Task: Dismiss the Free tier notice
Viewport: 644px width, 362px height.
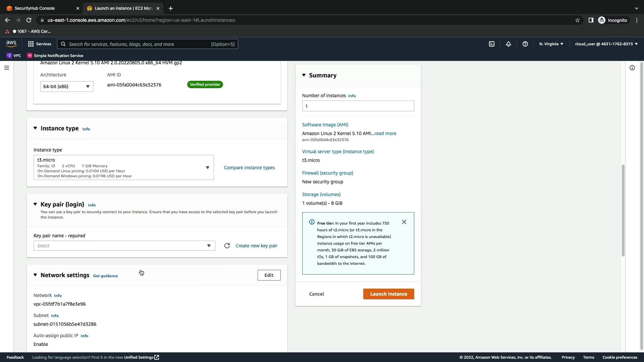Action: [x=404, y=222]
